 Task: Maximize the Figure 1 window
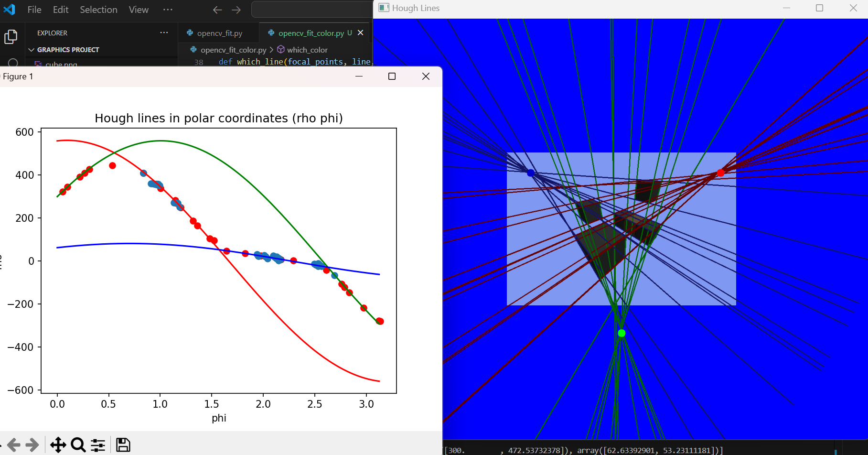[x=392, y=76]
